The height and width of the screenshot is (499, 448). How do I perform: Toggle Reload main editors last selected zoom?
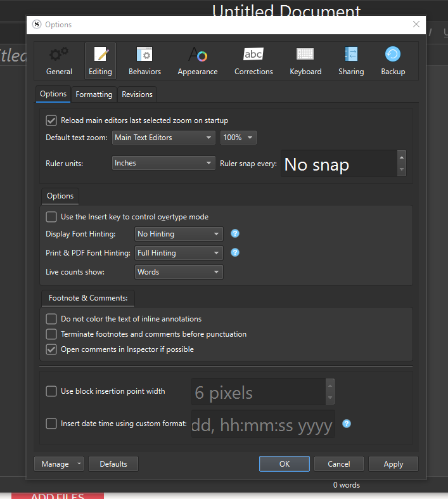coord(51,120)
